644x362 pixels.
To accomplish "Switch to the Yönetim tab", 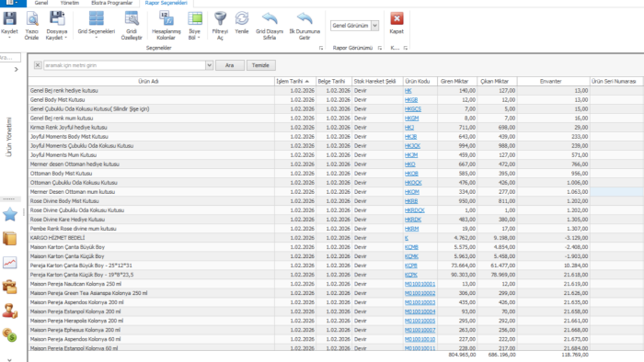I will [x=69, y=3].
